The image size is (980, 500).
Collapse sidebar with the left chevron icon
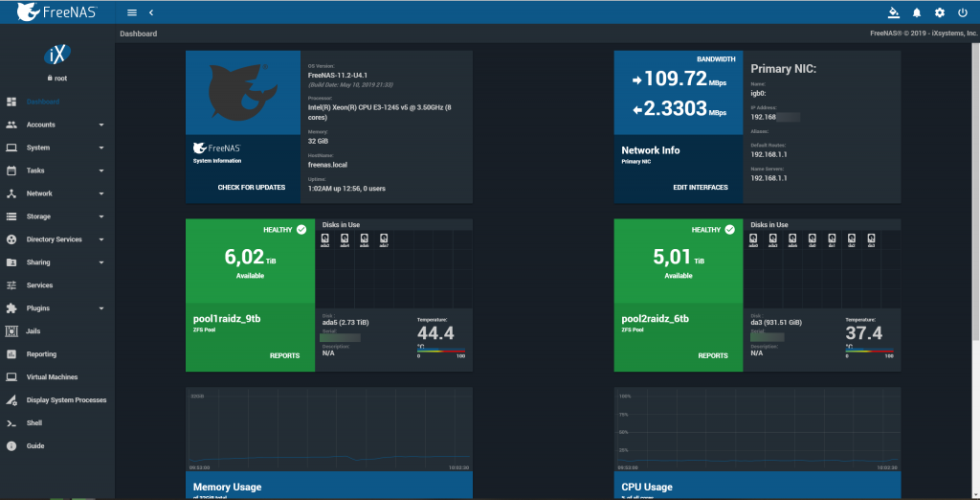click(x=151, y=12)
